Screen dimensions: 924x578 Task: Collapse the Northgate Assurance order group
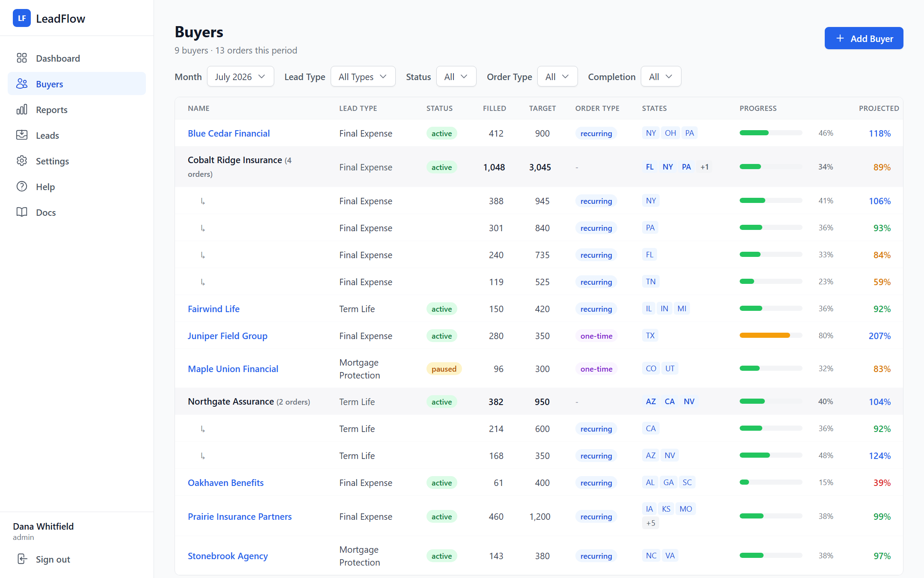click(539, 402)
